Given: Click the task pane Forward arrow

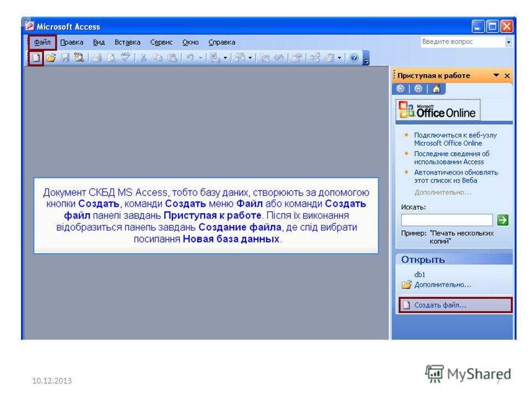Looking at the screenshot, I should tap(418, 89).
